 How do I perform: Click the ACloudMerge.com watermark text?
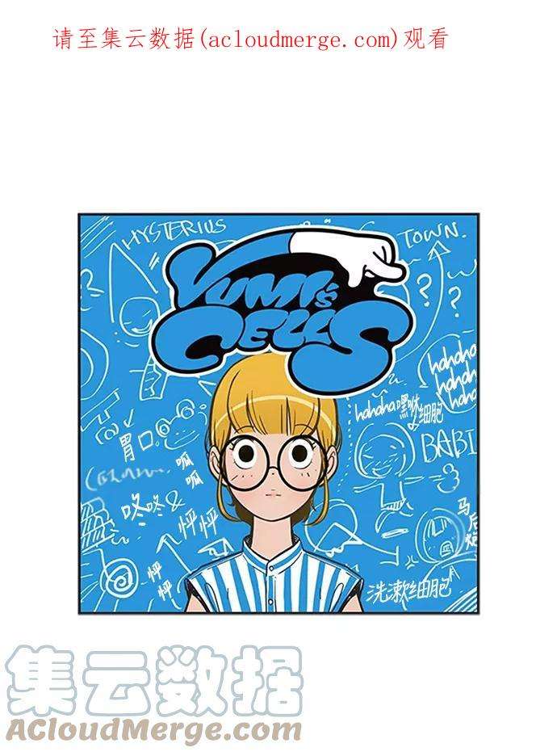click(x=153, y=730)
